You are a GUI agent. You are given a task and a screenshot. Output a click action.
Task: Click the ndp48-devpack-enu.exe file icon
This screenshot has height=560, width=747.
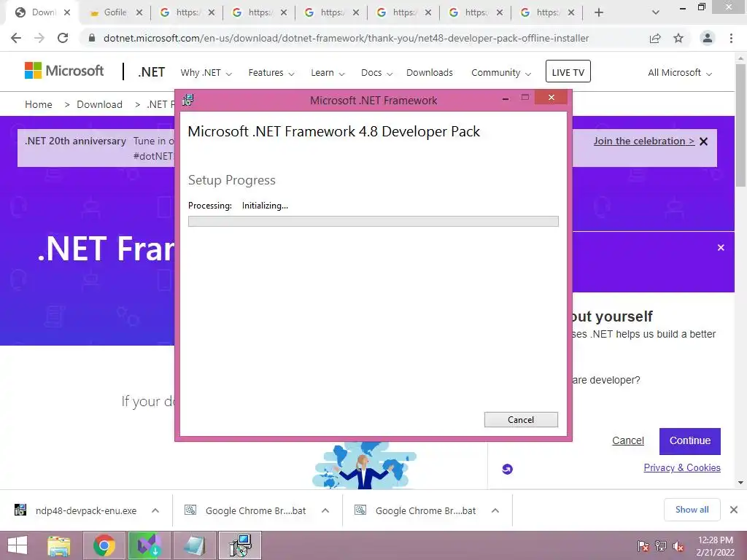[20, 510]
